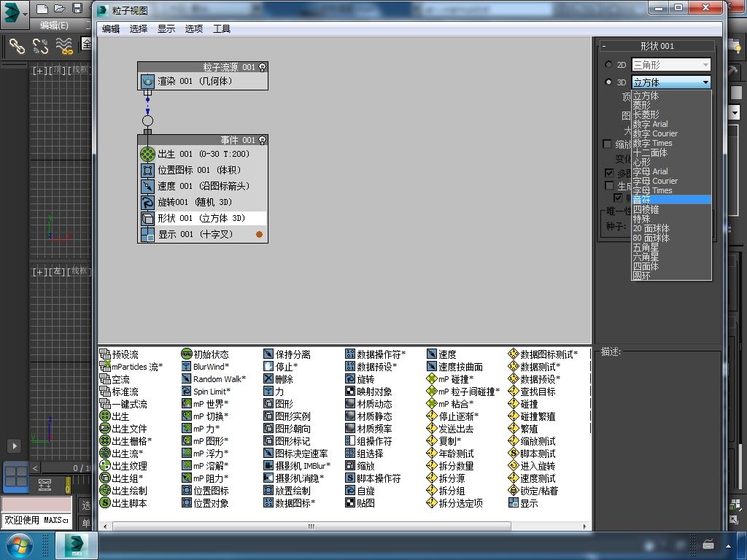Select the 出生栅格 (Birth Grid) operator icon
This screenshot has height=560, width=747.
[105, 440]
